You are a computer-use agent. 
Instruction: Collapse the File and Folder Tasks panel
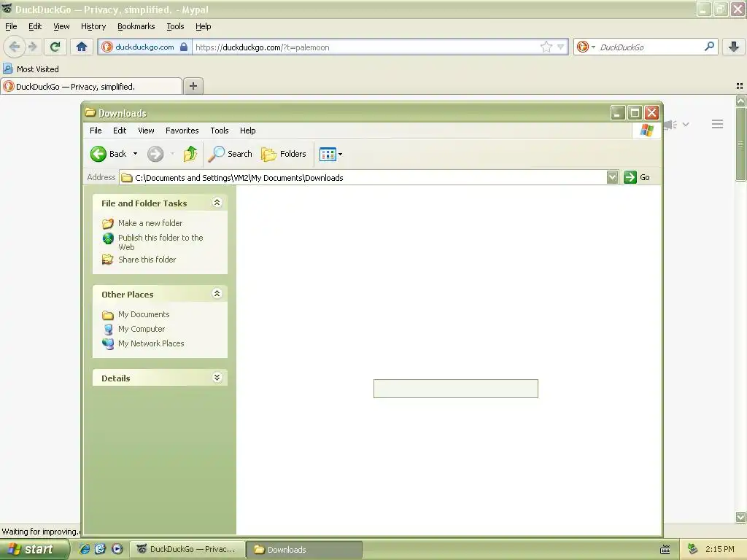click(x=217, y=203)
